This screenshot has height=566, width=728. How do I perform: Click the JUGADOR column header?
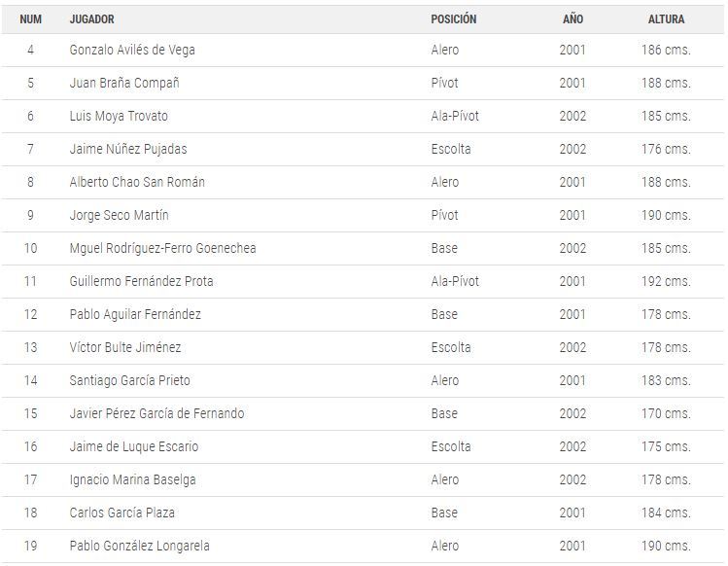tap(91, 19)
